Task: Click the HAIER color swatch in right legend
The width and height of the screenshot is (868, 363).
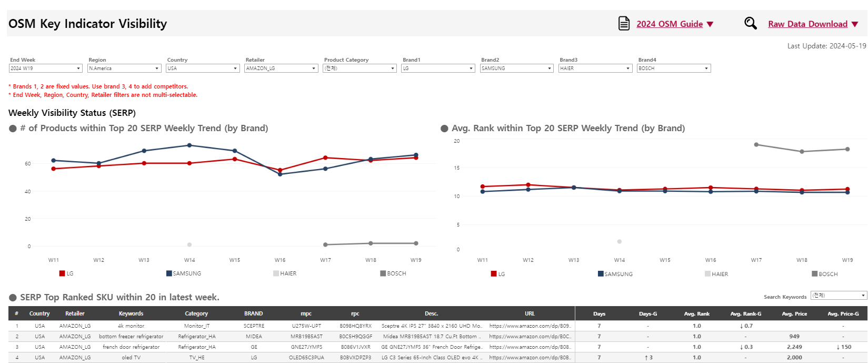Action: coord(707,274)
